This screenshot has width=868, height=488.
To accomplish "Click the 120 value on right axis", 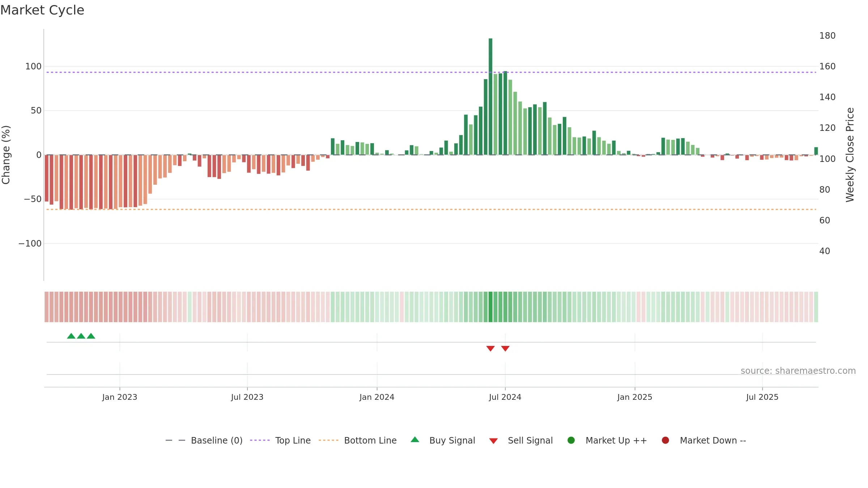I will [827, 128].
